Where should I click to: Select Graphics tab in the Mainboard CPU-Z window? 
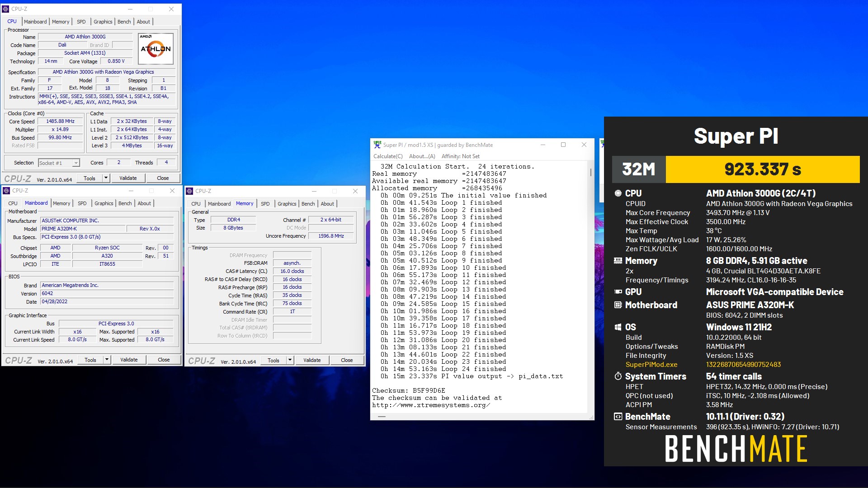tap(104, 203)
